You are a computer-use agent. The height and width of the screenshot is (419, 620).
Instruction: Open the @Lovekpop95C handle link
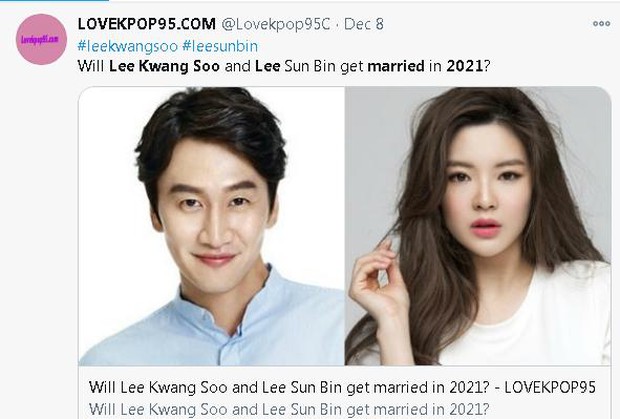tap(276, 25)
